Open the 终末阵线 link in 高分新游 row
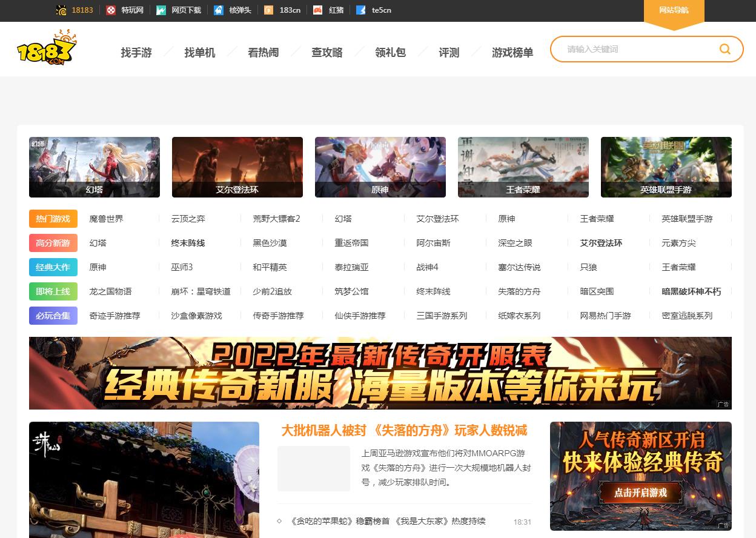 point(188,243)
